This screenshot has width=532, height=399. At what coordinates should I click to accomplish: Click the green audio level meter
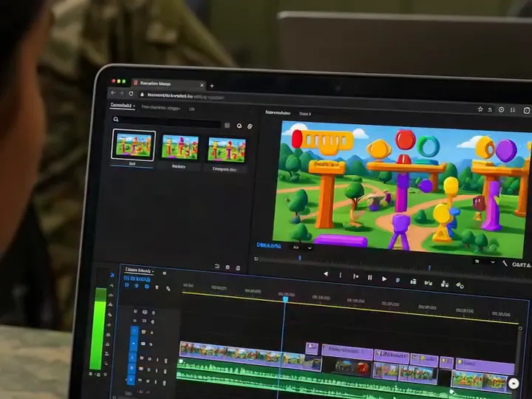point(98,328)
